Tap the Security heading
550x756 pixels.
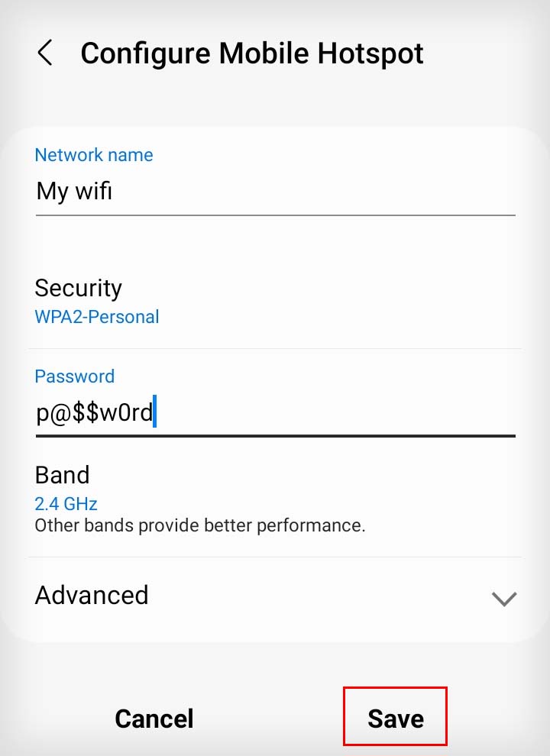(x=78, y=289)
